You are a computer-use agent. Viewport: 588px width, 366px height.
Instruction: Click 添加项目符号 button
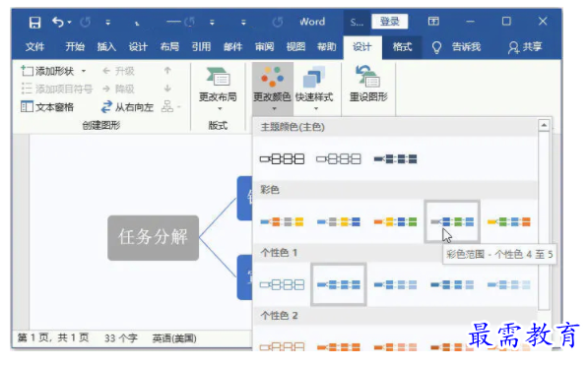pos(56,89)
